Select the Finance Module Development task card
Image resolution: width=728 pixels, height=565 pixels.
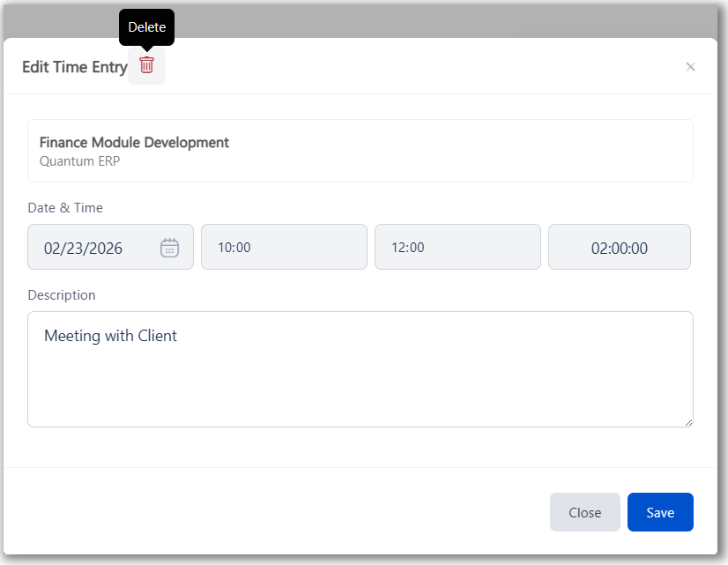[x=360, y=151]
